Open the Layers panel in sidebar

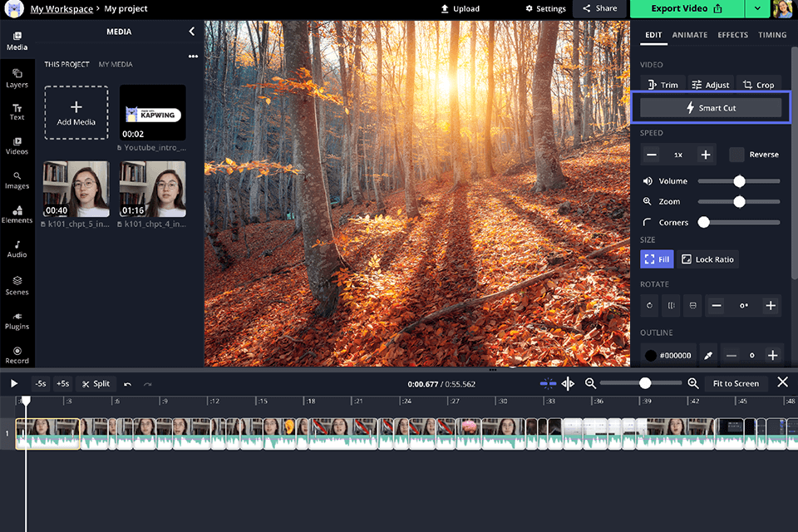point(17,77)
